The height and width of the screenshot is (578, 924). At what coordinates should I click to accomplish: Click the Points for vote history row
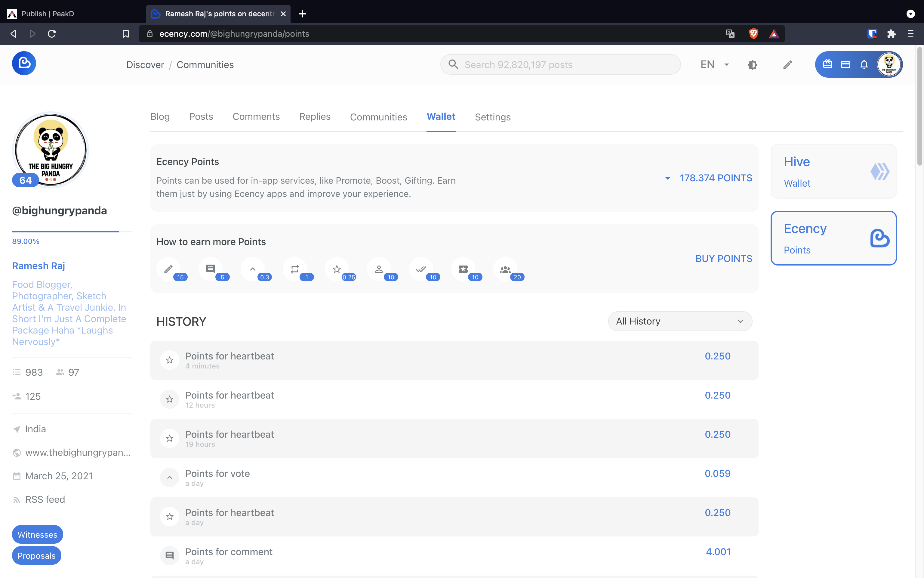tap(454, 477)
